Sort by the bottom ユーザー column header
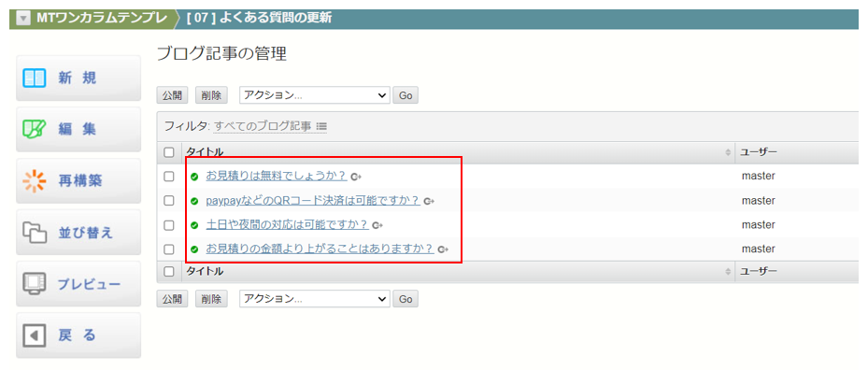Screen dimensions: 868x370 click(x=760, y=271)
